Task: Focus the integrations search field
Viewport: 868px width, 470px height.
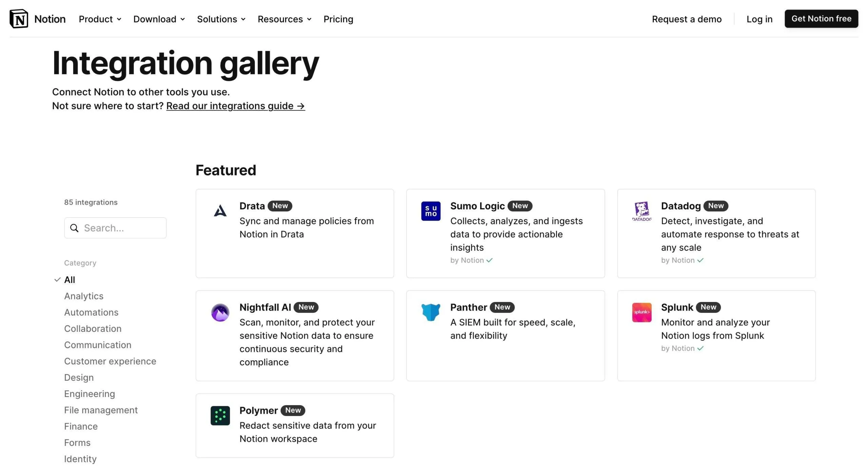Action: pos(115,228)
